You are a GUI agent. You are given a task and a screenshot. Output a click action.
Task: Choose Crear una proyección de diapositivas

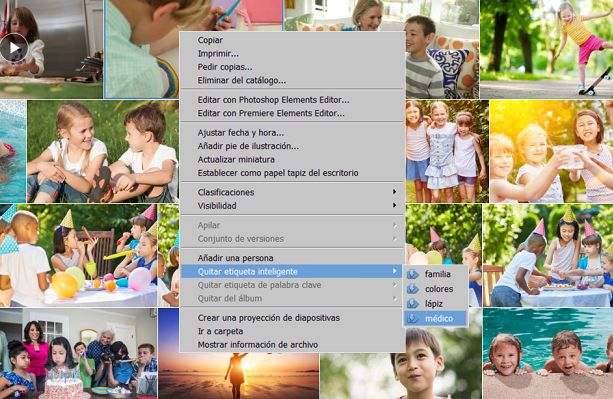coord(292,318)
